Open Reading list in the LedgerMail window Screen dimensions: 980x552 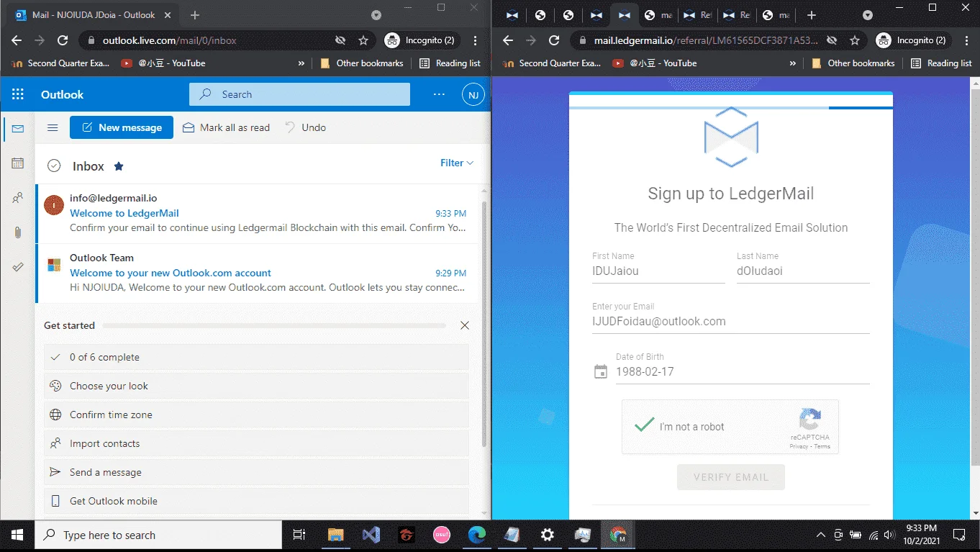pos(941,63)
